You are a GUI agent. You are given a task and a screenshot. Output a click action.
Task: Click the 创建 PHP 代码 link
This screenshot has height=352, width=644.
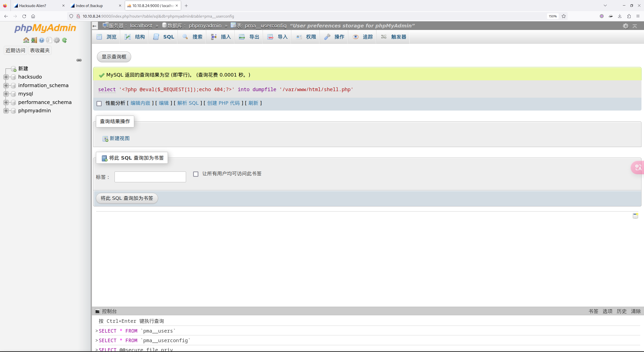[x=224, y=103]
